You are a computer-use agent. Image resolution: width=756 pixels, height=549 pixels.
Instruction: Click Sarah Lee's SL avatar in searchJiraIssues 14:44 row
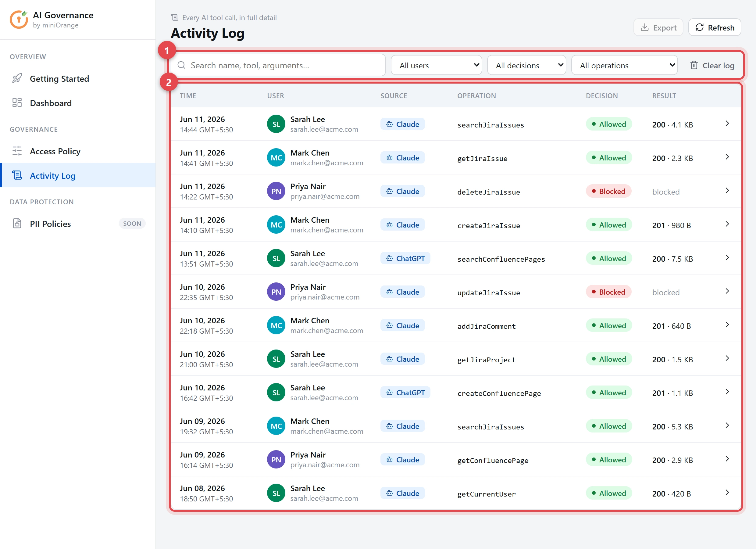(276, 124)
